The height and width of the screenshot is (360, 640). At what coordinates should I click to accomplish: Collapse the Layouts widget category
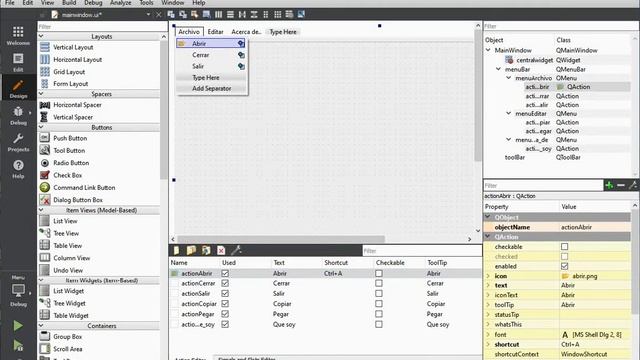point(41,36)
